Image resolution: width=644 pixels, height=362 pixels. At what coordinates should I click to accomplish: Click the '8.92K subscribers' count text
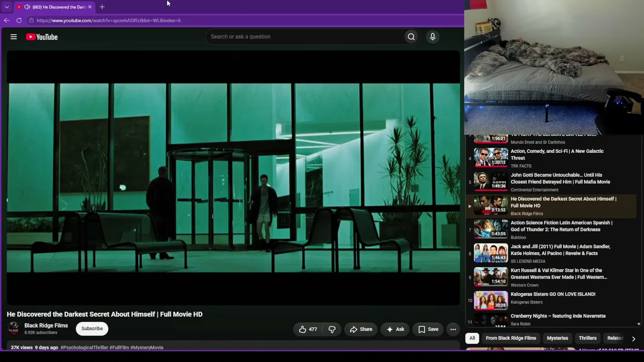pyautogui.click(x=41, y=333)
